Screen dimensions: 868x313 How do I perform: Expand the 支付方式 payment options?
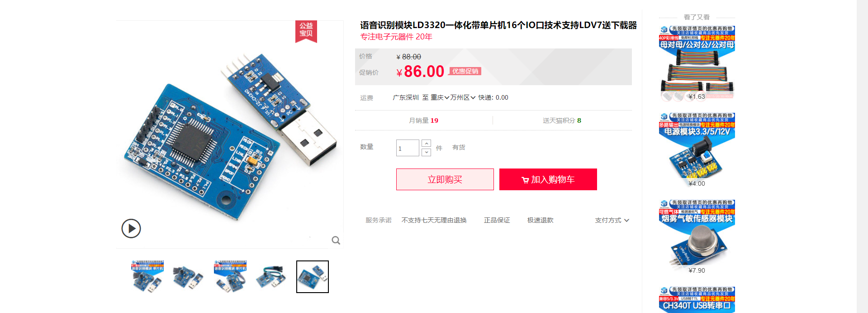click(612, 220)
